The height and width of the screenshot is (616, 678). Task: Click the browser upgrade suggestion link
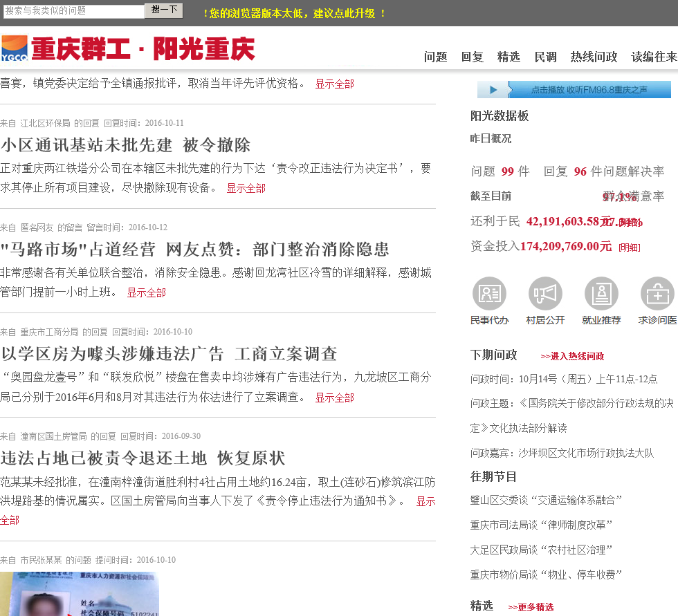coord(294,13)
